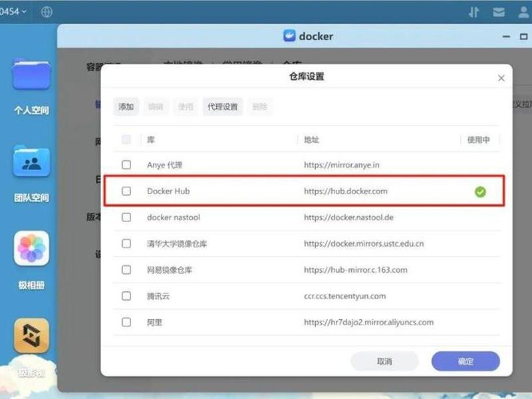Click the green in-use checkmark for Docker Hub
Screen dimensions: 532x399
pyautogui.click(x=480, y=192)
